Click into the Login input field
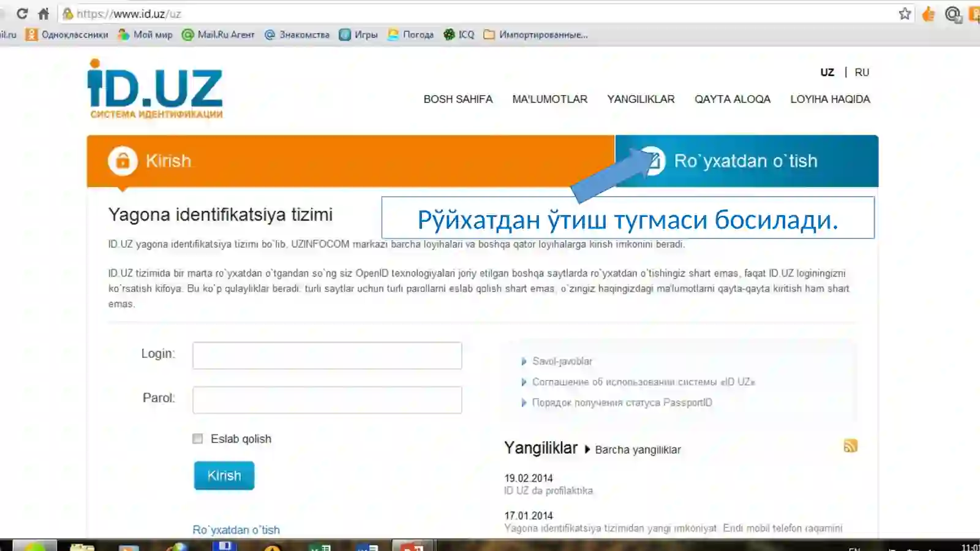Screen dimensions: 980x551 [x=327, y=355]
